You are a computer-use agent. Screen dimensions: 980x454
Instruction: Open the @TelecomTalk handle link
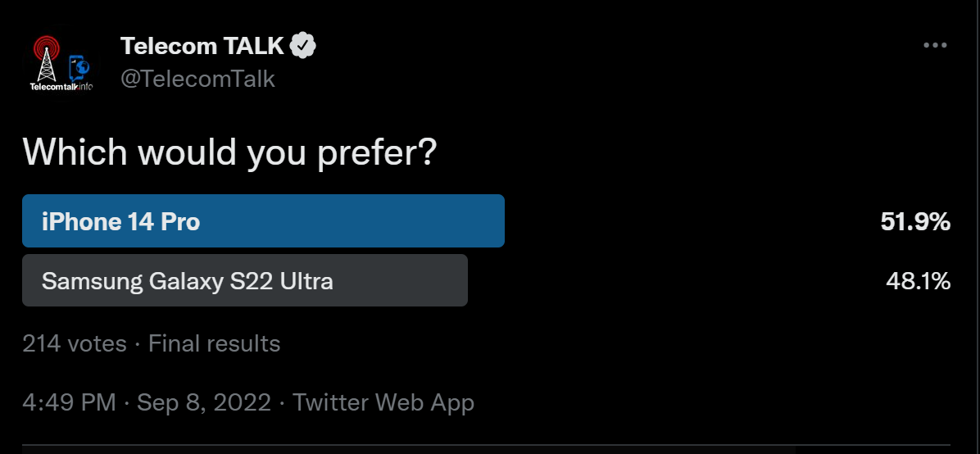tap(197, 79)
